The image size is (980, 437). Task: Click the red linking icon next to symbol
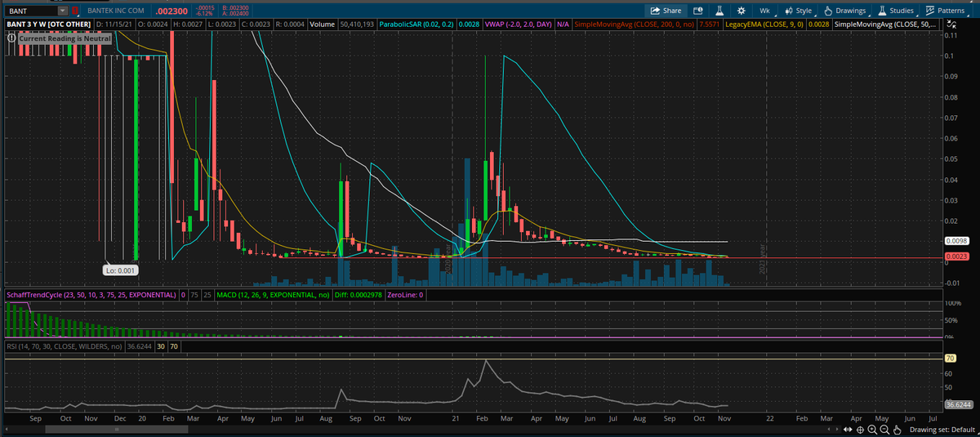point(76,11)
